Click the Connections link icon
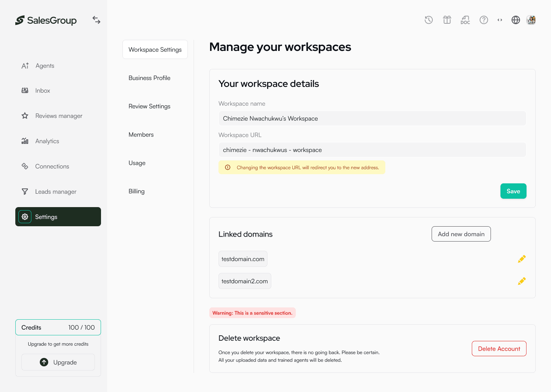Image resolution: width=551 pixels, height=392 pixels. point(25,166)
